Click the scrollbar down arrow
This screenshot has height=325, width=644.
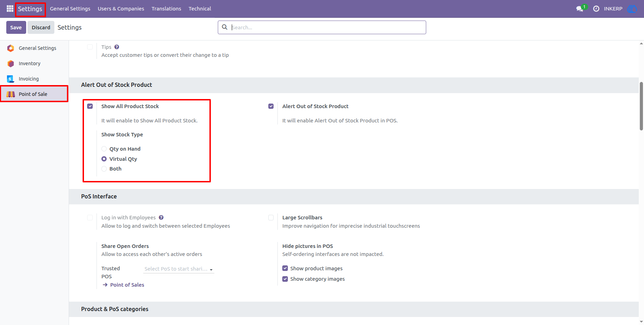coord(641,322)
